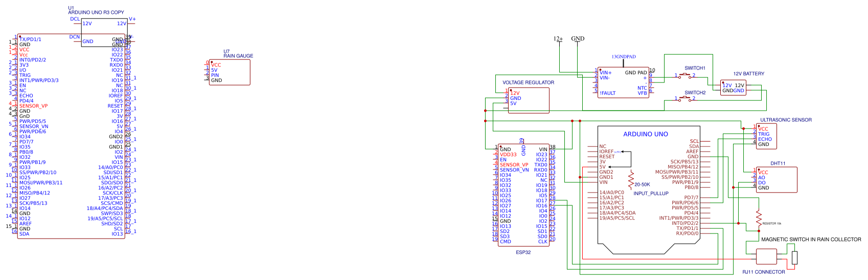This screenshot has height=280, width=868.
Task: Select the RJ11 connector box
Action: [x=766, y=257]
